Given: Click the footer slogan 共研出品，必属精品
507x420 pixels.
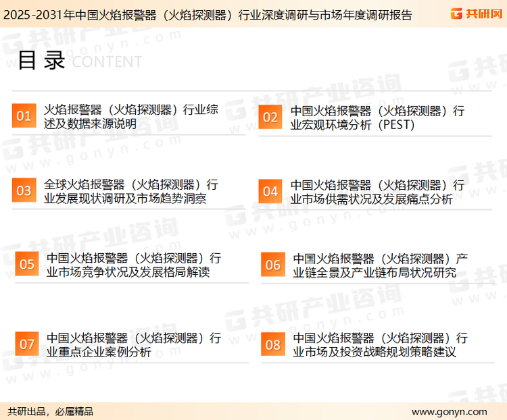Looking at the screenshot, I should (51, 411).
